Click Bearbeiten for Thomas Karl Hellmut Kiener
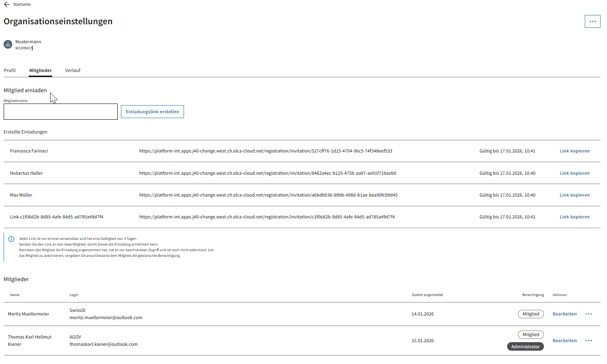 pos(565,341)
